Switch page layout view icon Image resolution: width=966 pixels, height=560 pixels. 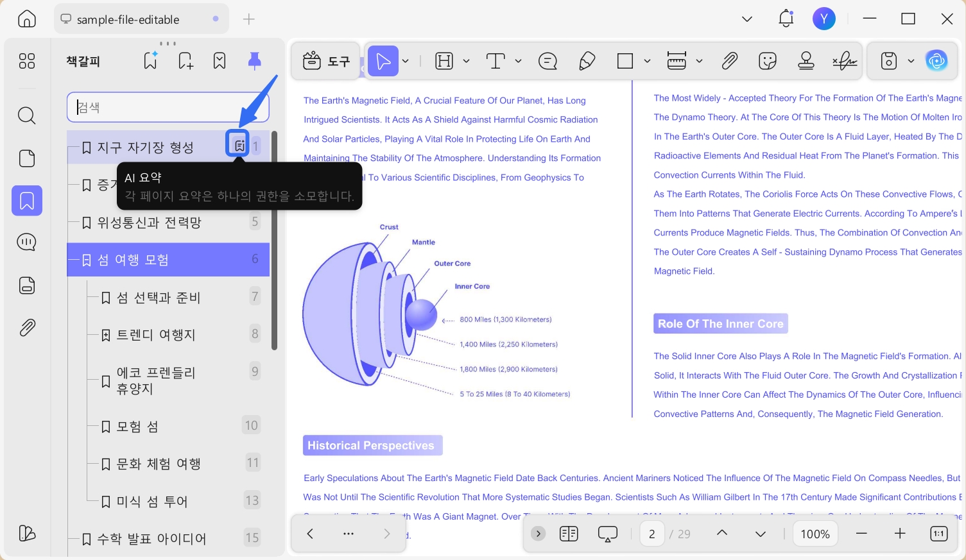click(569, 534)
